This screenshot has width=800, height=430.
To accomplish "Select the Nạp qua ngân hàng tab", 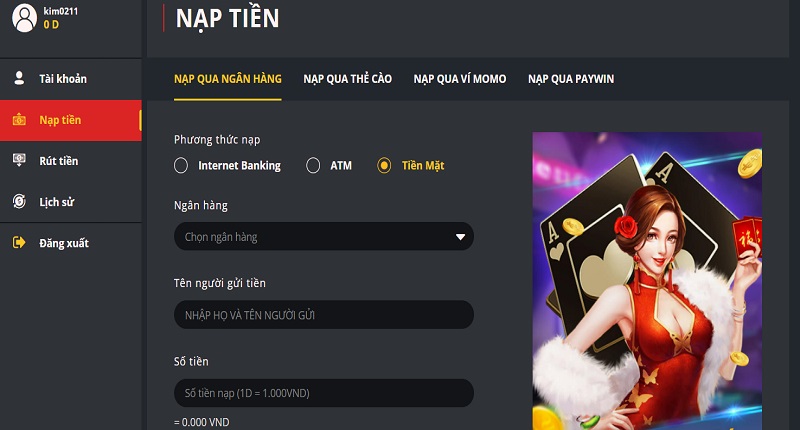I will (228, 79).
